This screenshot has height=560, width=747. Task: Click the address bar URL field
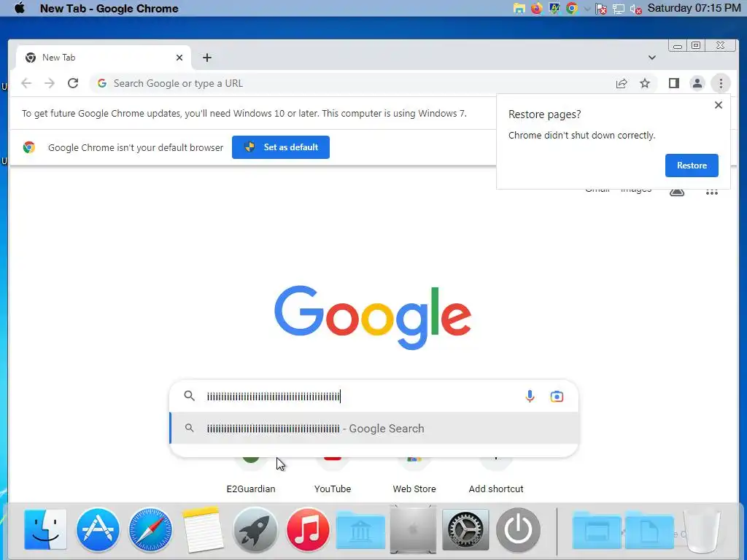pyautogui.click(x=352, y=83)
